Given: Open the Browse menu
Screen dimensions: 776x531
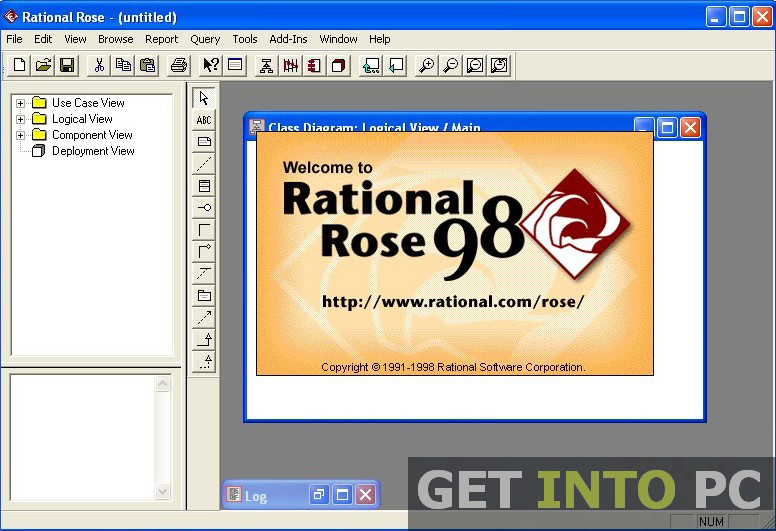Looking at the screenshot, I should click(115, 39).
